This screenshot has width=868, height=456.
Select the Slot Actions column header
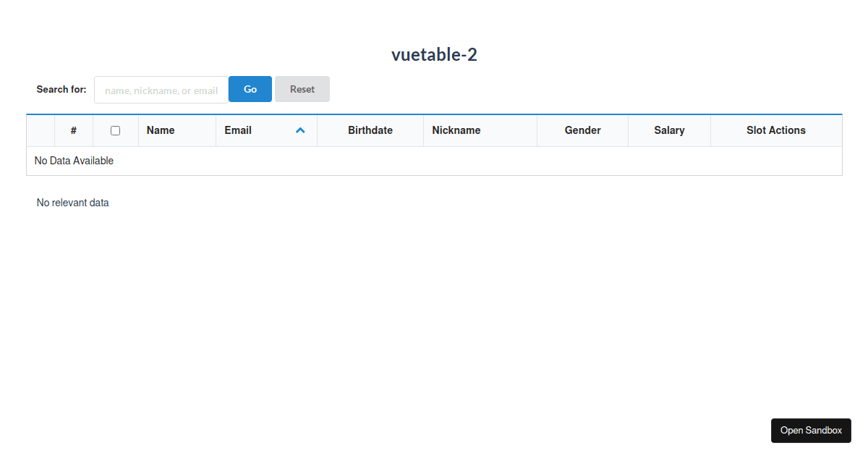tap(776, 130)
